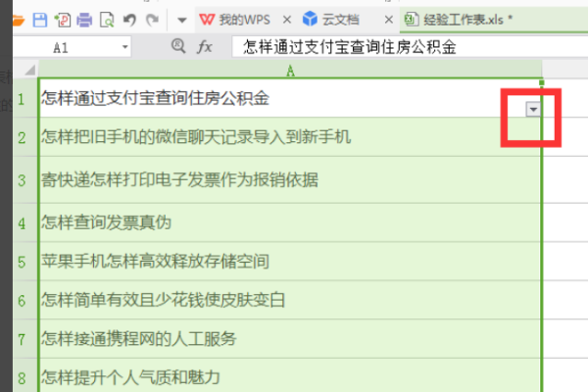The height and width of the screenshot is (392, 588).
Task: Click cell 寄快递怎样打印电子发票作为报销依据
Action: click(x=289, y=180)
